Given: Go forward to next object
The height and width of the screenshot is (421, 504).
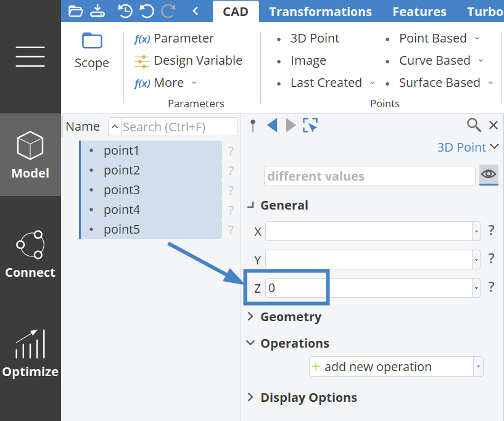Looking at the screenshot, I should (x=291, y=125).
